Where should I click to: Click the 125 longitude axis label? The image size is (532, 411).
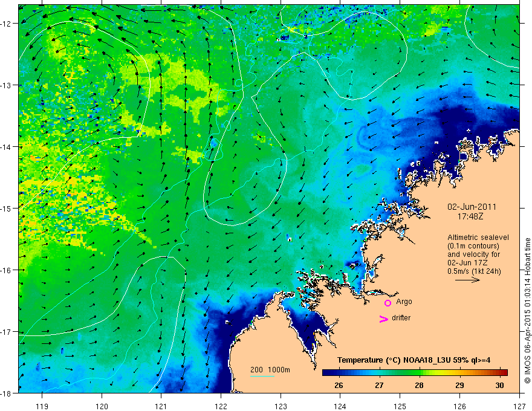point(400,406)
